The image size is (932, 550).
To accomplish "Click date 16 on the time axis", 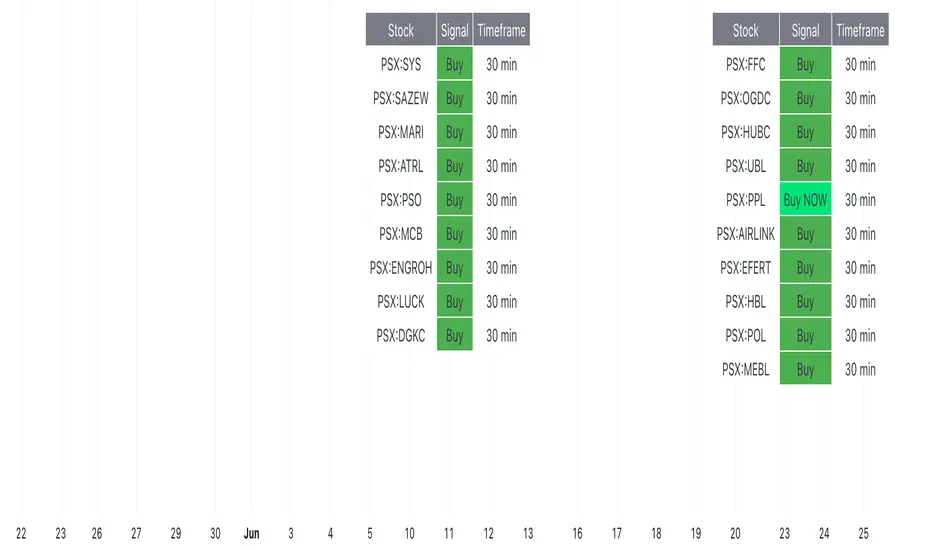I will click(x=577, y=534).
